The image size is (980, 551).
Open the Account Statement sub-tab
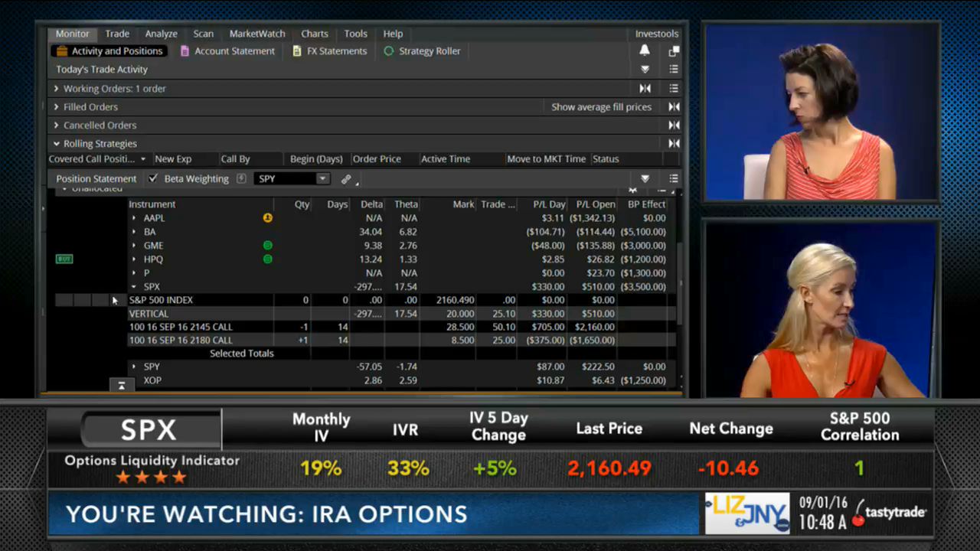pos(227,51)
